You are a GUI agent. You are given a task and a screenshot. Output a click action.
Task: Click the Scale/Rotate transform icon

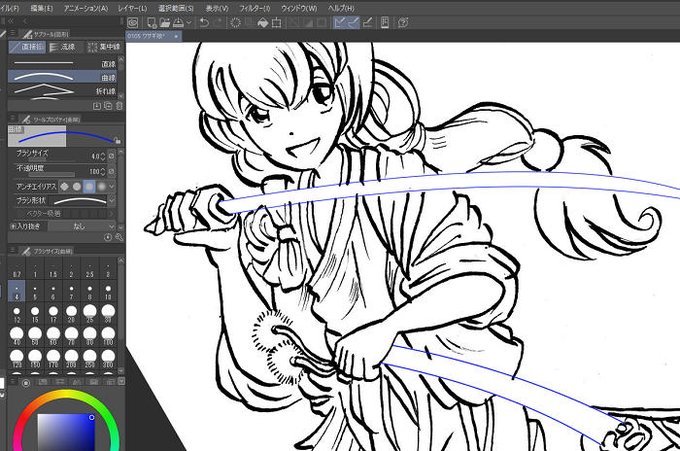coord(276,23)
